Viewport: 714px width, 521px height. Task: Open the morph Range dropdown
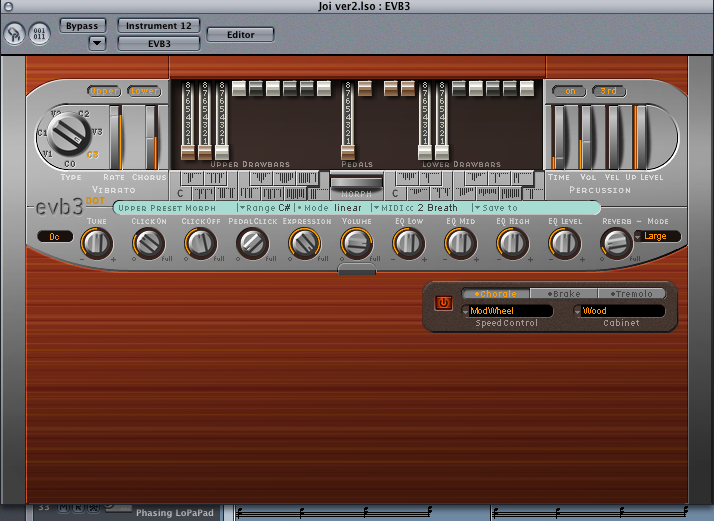[265, 208]
